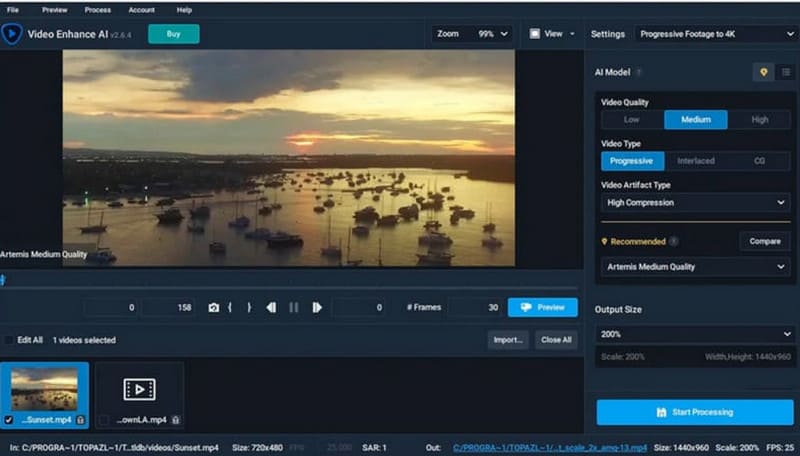800x456 pixels.
Task: Open the Account menu
Action: [x=141, y=10]
